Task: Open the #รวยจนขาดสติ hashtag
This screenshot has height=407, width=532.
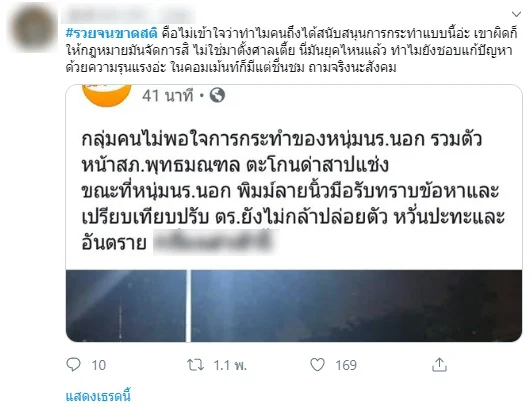Action: coord(112,33)
